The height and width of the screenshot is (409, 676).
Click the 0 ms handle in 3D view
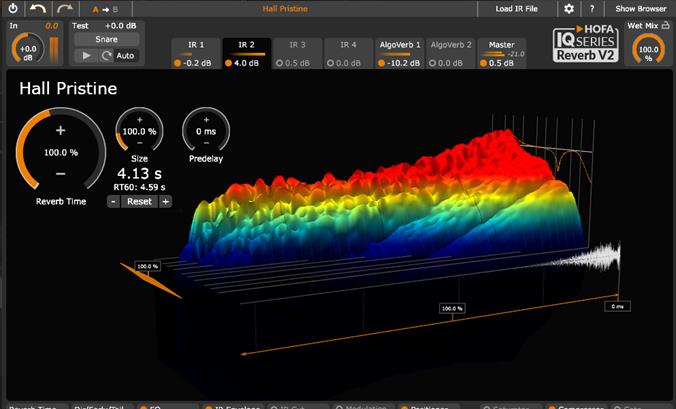617,306
